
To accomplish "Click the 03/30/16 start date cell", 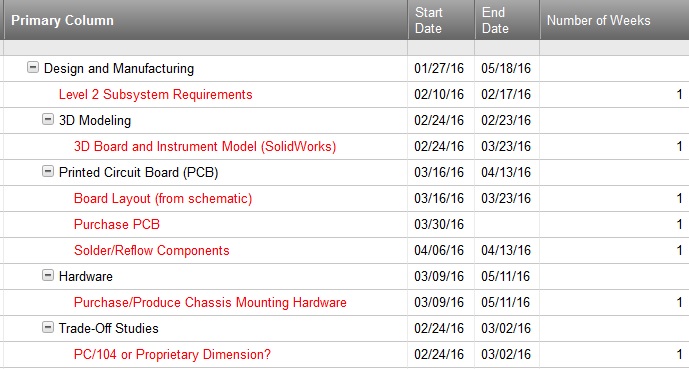I will click(439, 224).
